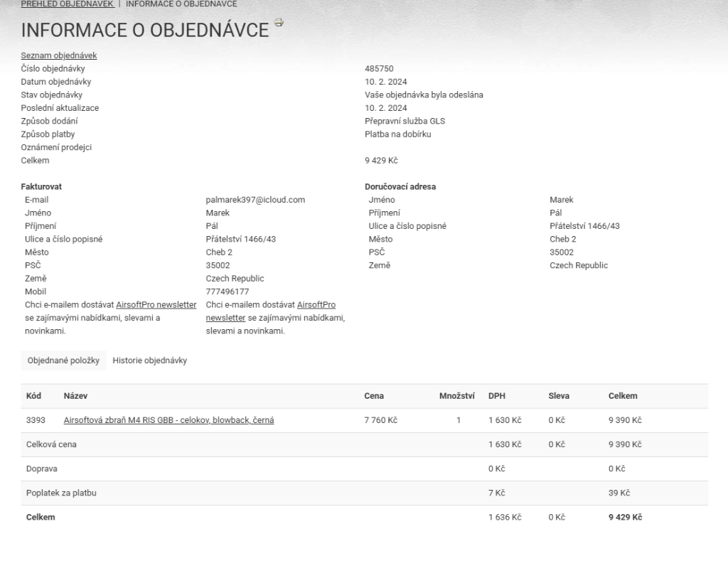Click the Množství column header
728x583 pixels.
point(456,396)
